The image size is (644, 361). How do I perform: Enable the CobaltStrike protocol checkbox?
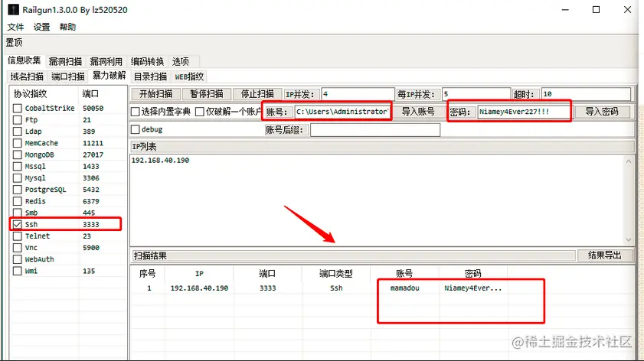click(18, 109)
